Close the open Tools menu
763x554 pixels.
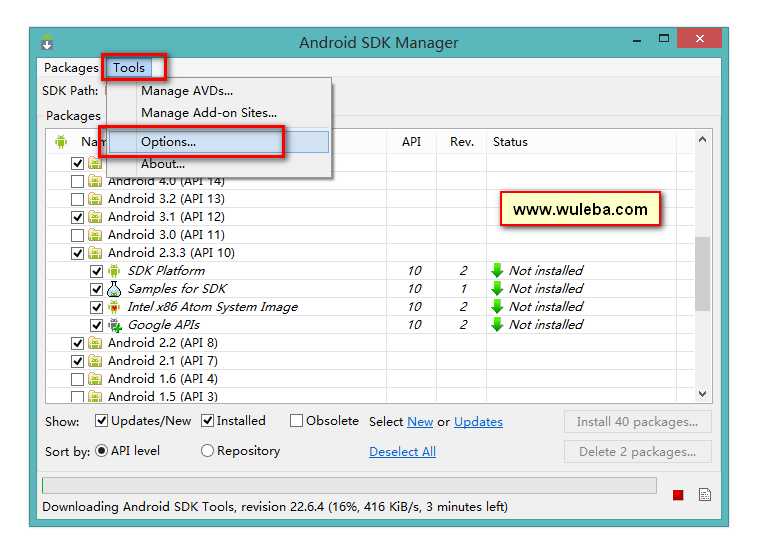129,68
